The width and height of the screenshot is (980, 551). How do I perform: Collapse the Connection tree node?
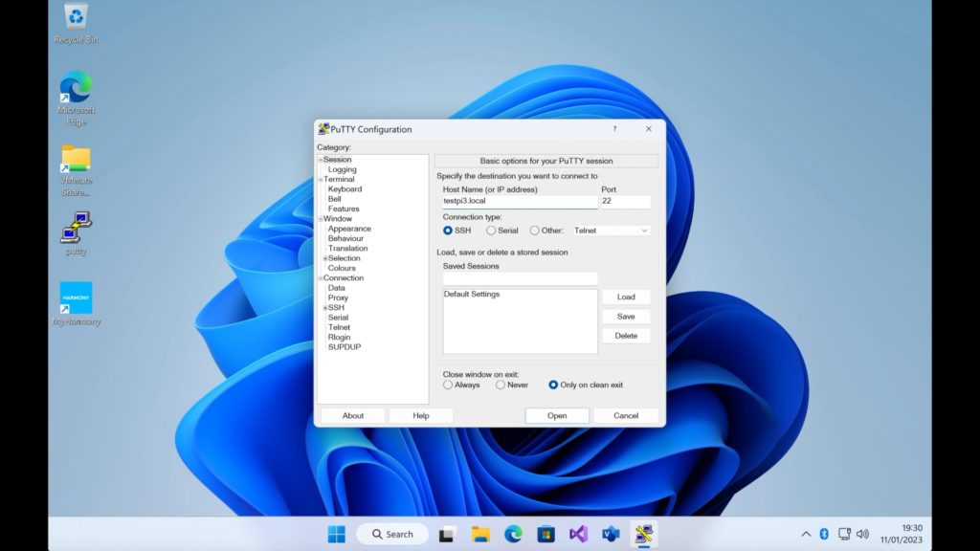[x=321, y=278]
